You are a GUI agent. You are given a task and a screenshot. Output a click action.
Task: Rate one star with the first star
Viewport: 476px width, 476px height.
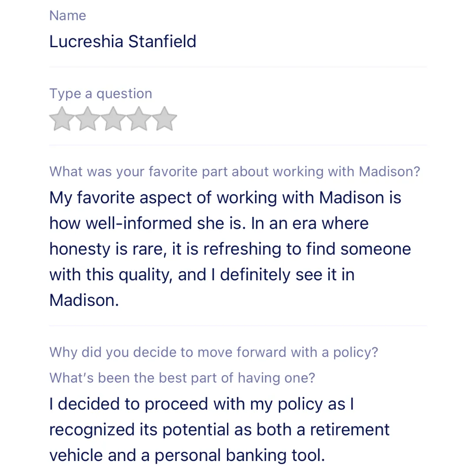(62, 119)
